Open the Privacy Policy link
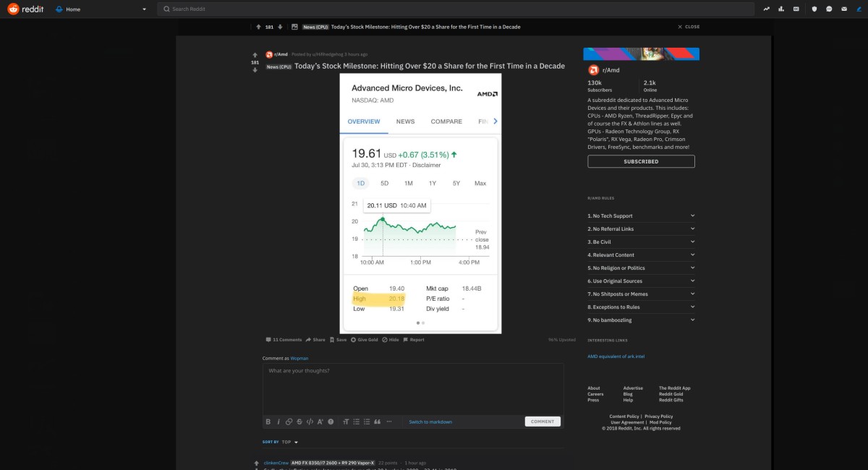The image size is (868, 470). (x=659, y=416)
